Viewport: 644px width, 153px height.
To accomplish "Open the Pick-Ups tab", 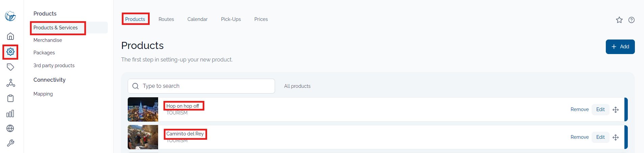I will coord(231,19).
